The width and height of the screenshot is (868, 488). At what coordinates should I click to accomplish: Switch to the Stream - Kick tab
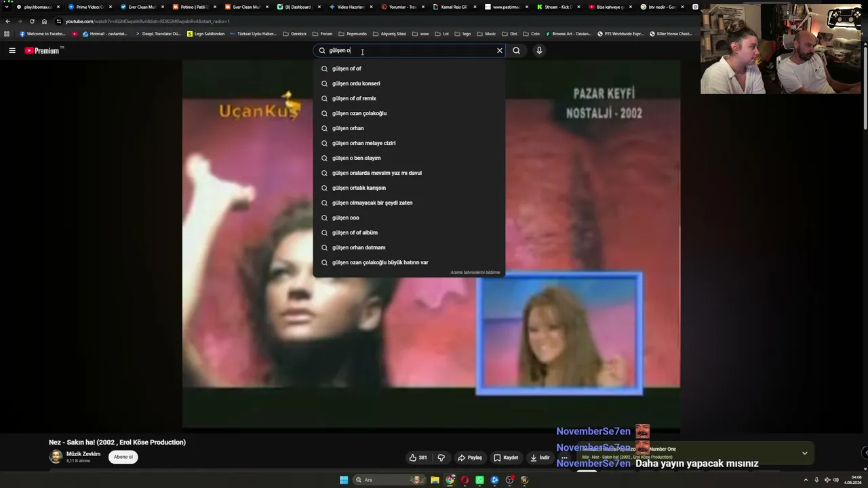pyautogui.click(x=559, y=7)
